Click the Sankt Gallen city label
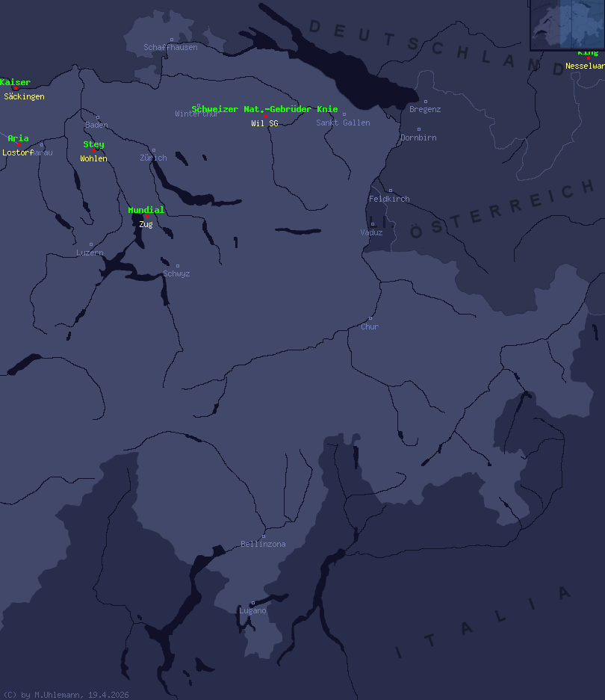This screenshot has width=605, height=700. 343,123
